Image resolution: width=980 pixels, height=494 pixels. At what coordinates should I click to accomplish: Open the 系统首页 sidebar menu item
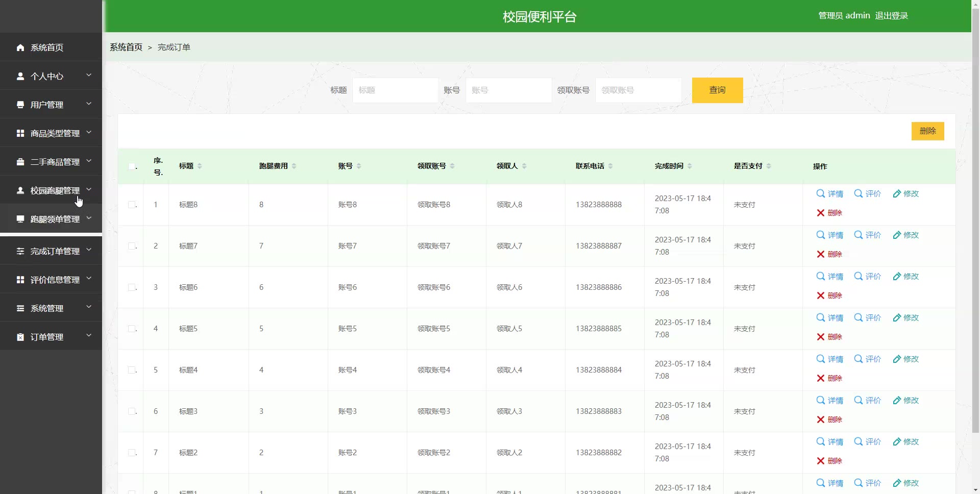[51, 47]
